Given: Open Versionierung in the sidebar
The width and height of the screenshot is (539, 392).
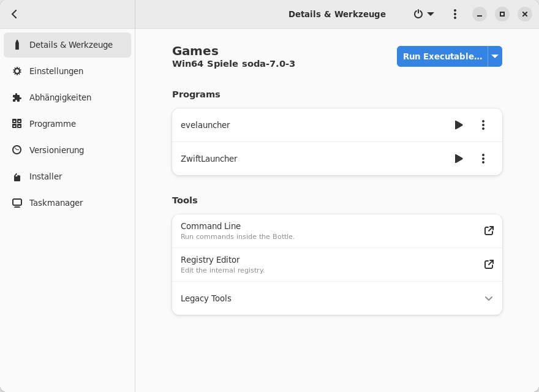Looking at the screenshot, I should pos(67,150).
